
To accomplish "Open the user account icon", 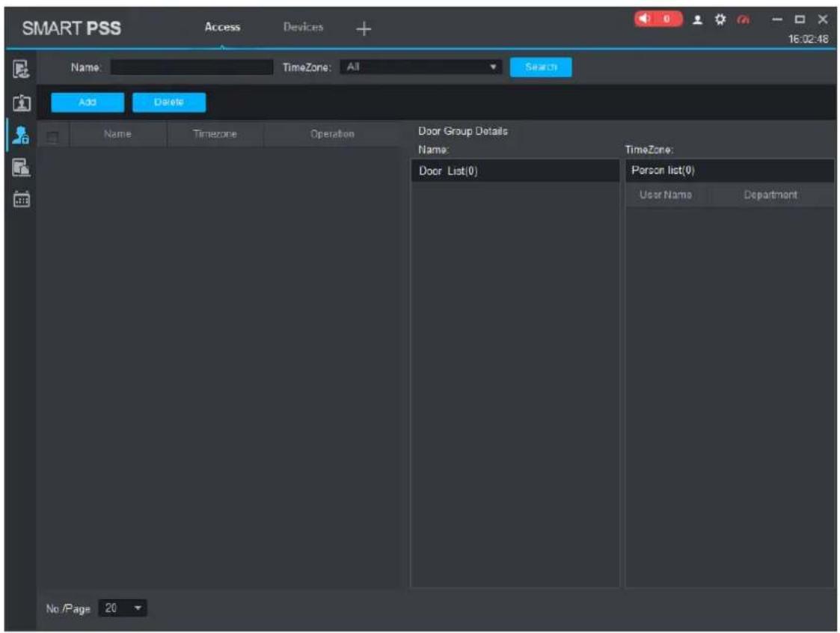I will click(697, 20).
